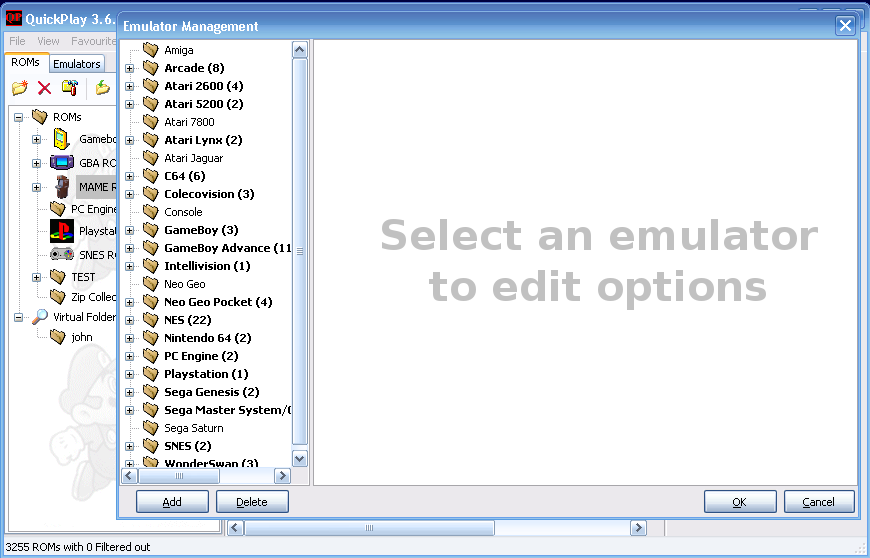Click emulator list scroll down arrow
This screenshot has width=870, height=558.
tap(300, 459)
